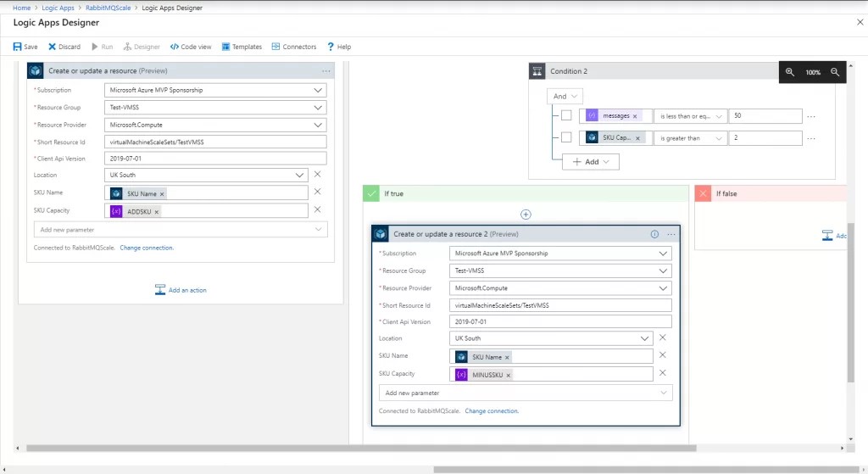Viewport: 868px width, 474px height.
Task: Remove the messages token from the condition
Action: (635, 116)
